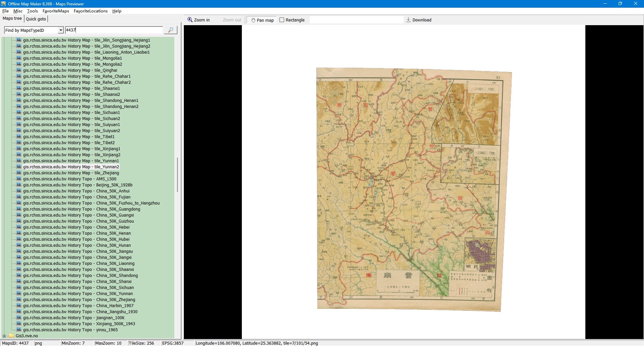Expand the Gis3.nve.no tree node
The height and width of the screenshot is (346, 644).
point(4,336)
